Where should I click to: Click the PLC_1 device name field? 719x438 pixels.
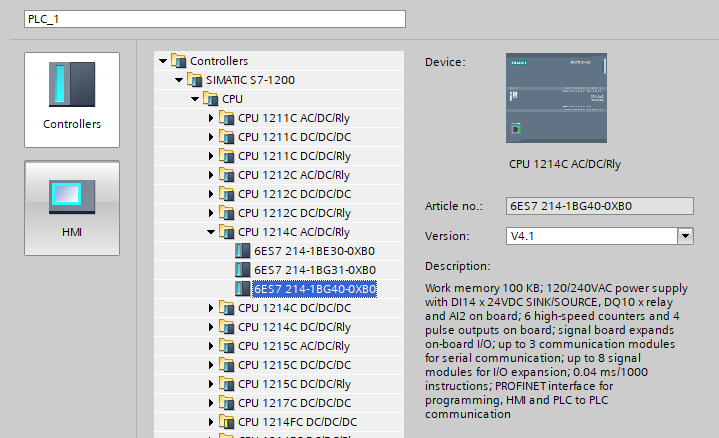(215, 19)
